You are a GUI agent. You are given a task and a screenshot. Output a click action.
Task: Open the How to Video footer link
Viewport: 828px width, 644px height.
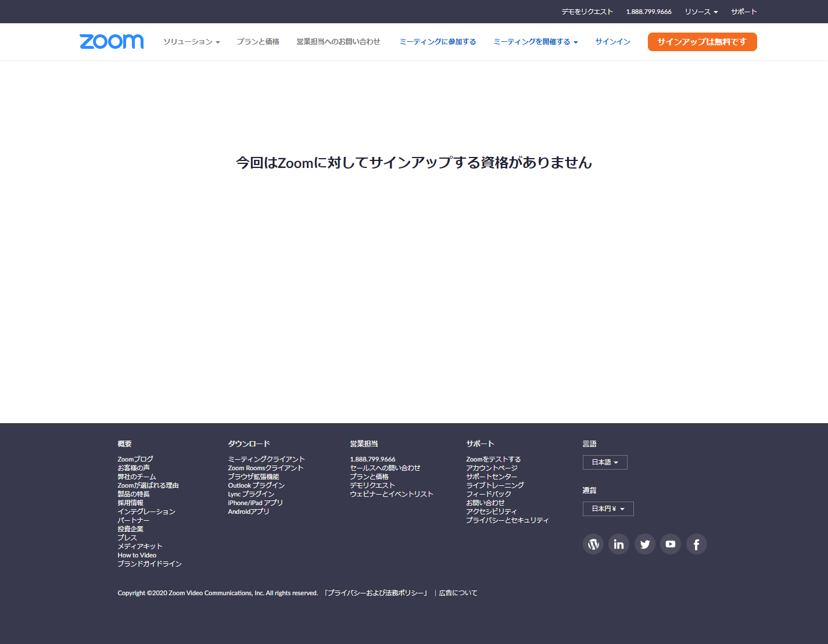[x=137, y=555]
